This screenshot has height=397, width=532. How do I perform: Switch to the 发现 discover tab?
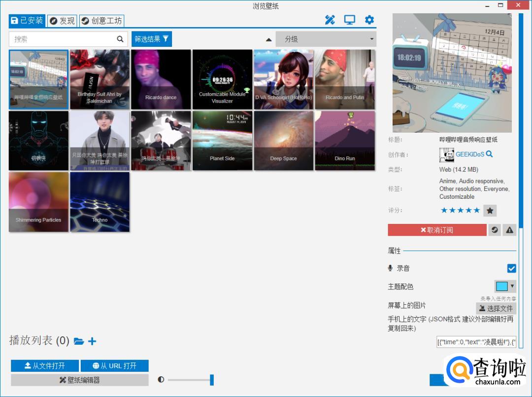(x=63, y=21)
